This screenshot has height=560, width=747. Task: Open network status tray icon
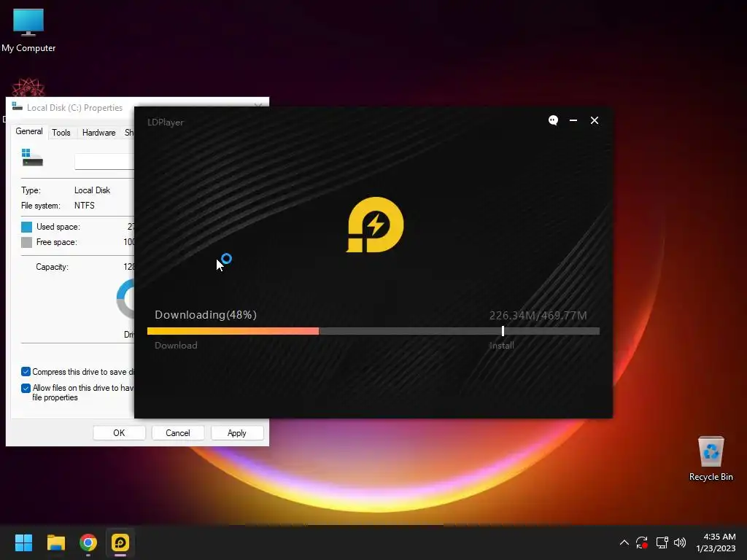662,542
